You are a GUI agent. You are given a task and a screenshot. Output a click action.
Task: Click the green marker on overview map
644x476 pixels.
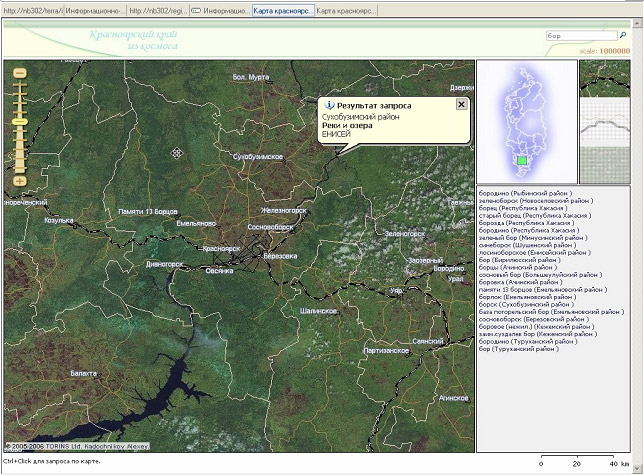pyautogui.click(x=521, y=160)
